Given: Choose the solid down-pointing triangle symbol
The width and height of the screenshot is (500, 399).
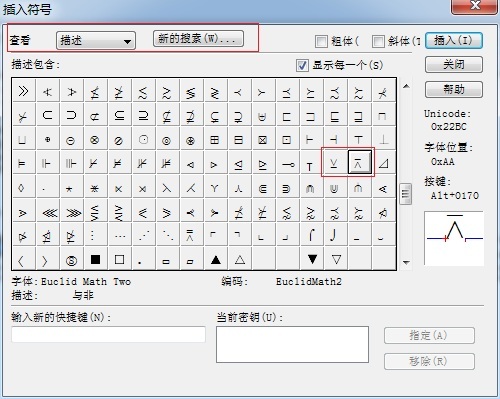Looking at the screenshot, I should point(312,259).
